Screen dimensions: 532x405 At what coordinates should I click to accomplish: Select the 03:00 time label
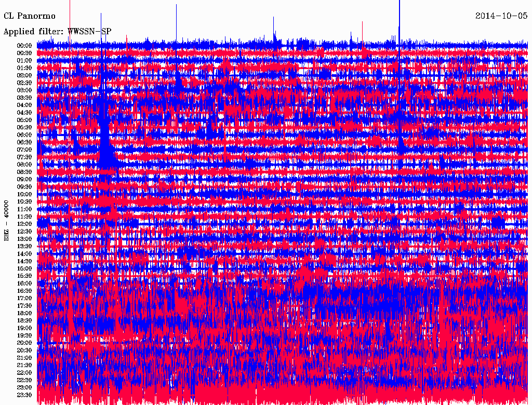(x=24, y=90)
